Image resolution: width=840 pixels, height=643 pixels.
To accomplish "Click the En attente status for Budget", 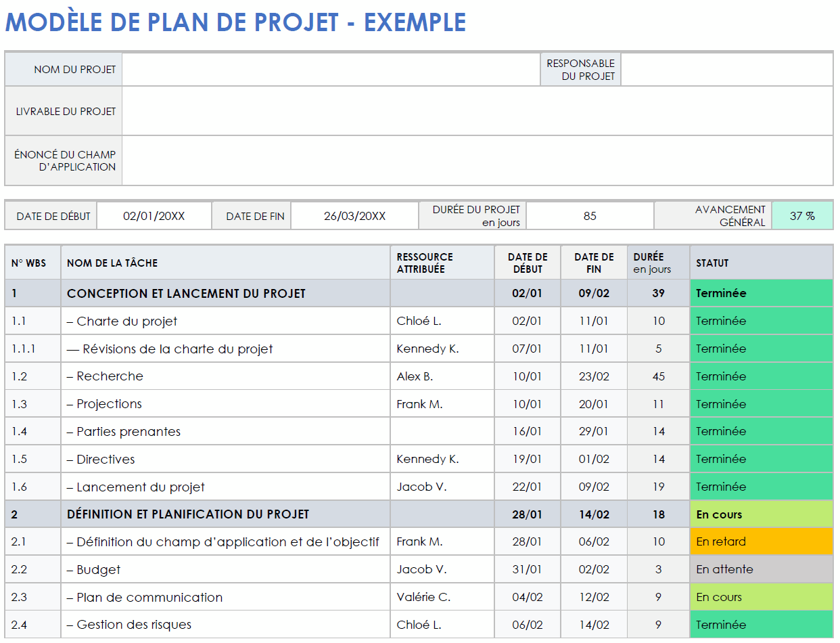I will 761,569.
